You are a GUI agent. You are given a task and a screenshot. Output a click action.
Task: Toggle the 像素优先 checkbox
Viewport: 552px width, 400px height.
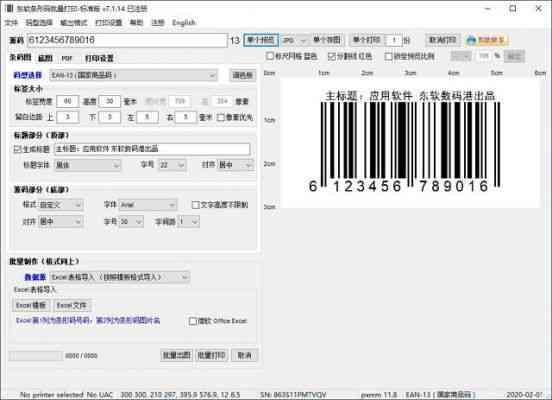point(235,117)
